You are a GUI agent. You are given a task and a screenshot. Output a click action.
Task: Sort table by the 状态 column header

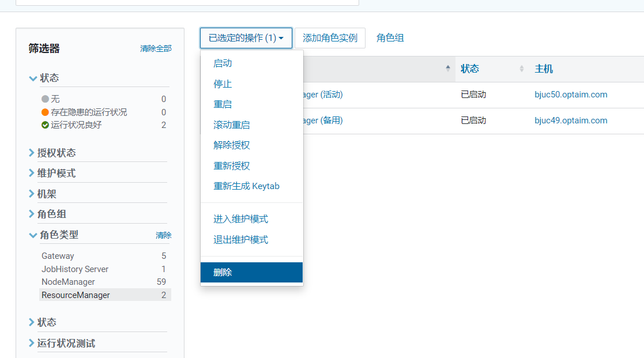[x=470, y=69]
